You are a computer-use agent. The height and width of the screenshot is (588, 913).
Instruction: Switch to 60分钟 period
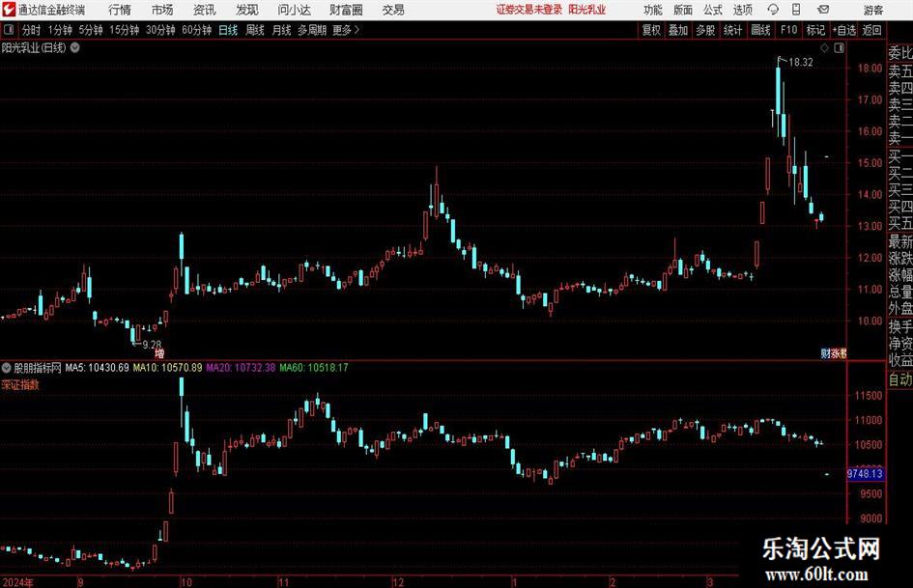(196, 30)
